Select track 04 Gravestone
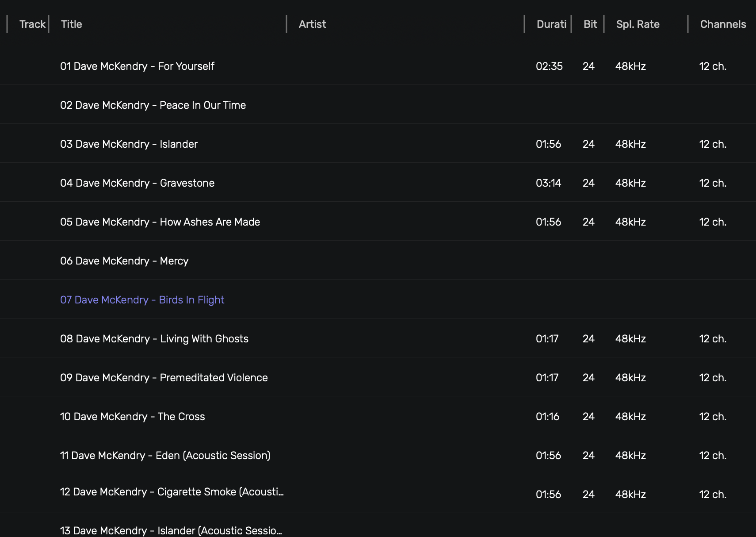This screenshot has height=537, width=756. click(x=378, y=183)
